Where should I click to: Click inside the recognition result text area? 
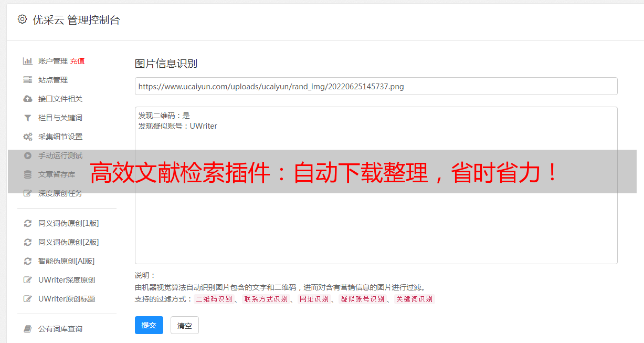coord(376,185)
